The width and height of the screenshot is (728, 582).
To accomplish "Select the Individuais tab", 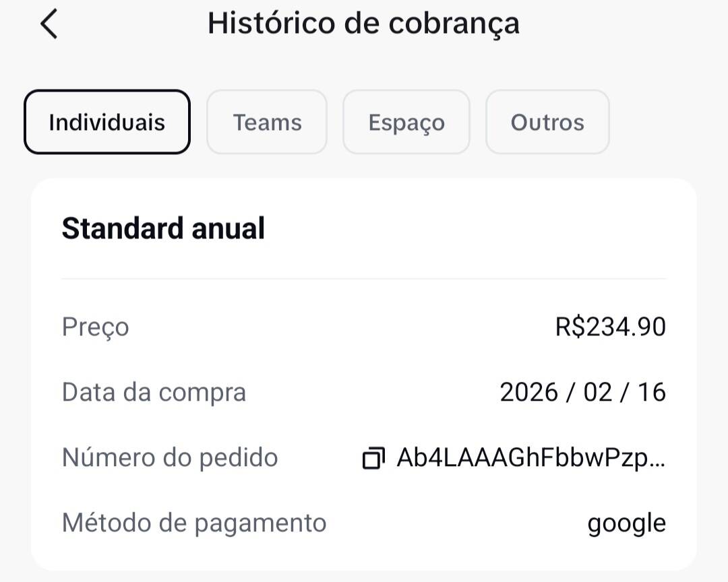I will click(x=107, y=122).
